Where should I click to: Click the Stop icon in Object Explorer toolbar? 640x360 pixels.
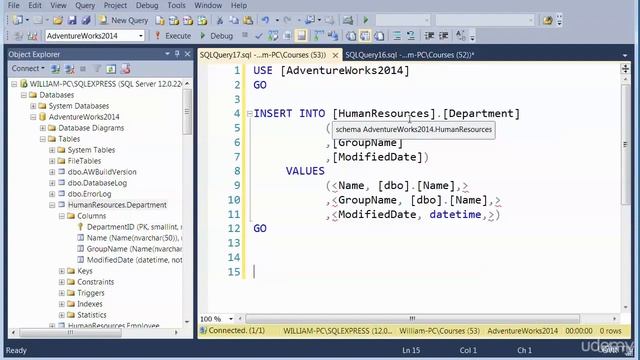point(83,69)
